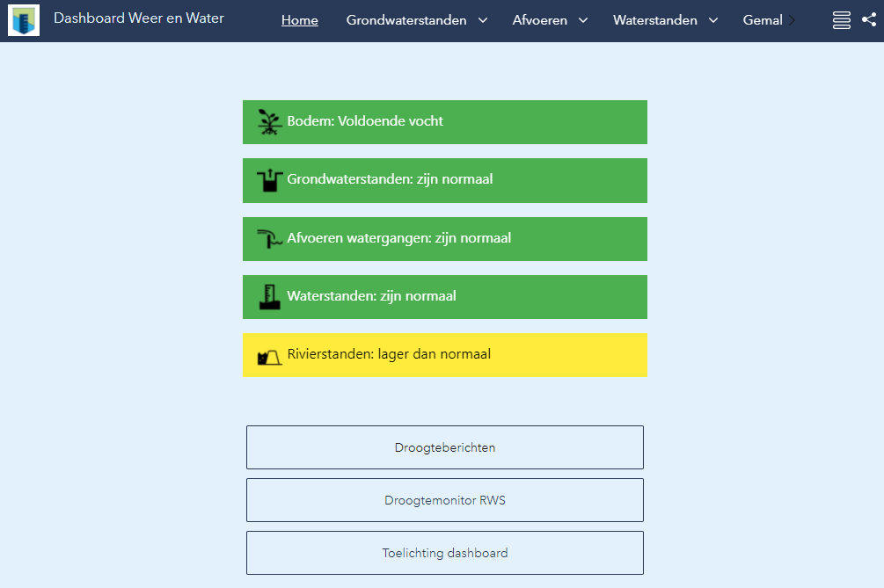Click the Droogteberichten button
The image size is (884, 588).
pos(444,446)
